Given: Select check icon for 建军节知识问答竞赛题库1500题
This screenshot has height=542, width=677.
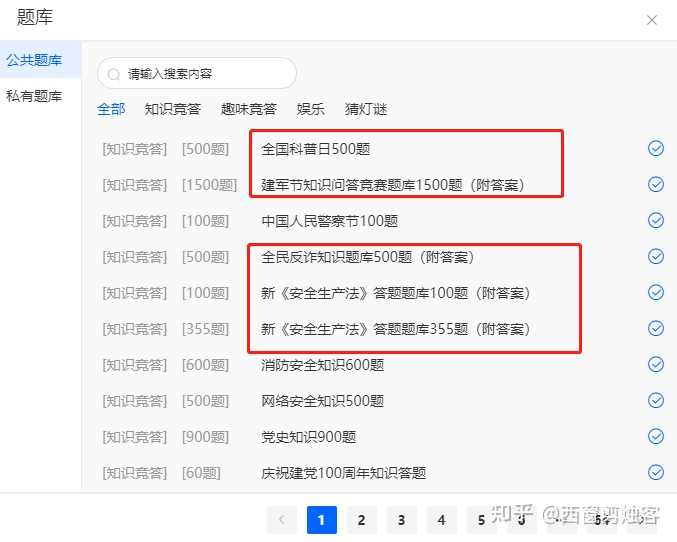Looking at the screenshot, I should tap(655, 184).
